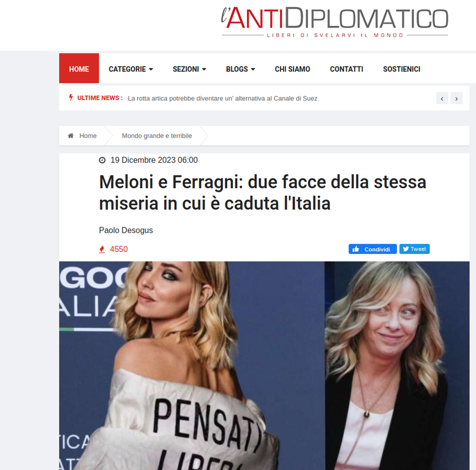Open the Contatti menu item
476x470 pixels.
(x=346, y=69)
